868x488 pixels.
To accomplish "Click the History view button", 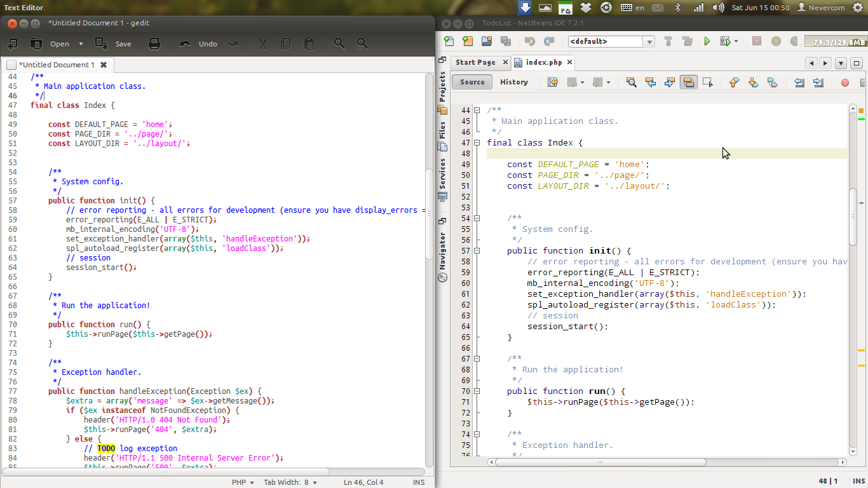I will coord(513,82).
